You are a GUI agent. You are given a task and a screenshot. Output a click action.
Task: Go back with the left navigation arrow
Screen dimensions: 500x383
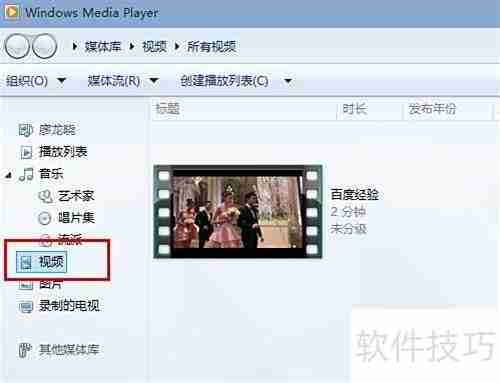coord(17,46)
